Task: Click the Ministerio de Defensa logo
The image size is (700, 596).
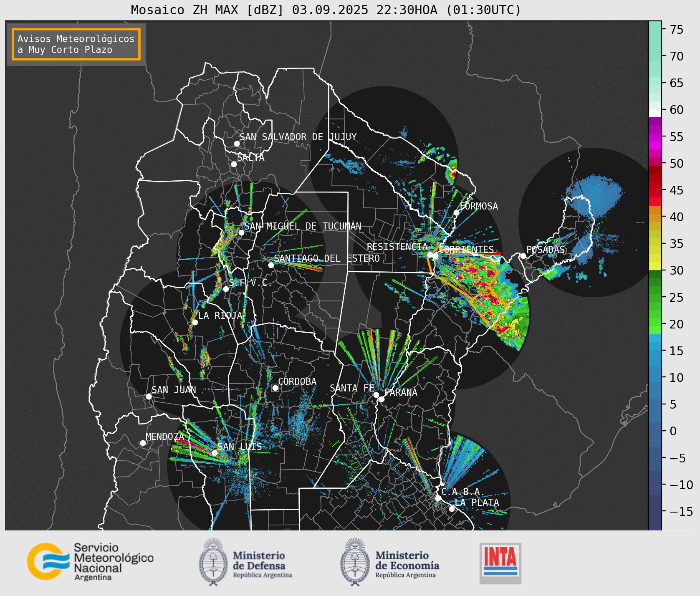Action: (245, 562)
